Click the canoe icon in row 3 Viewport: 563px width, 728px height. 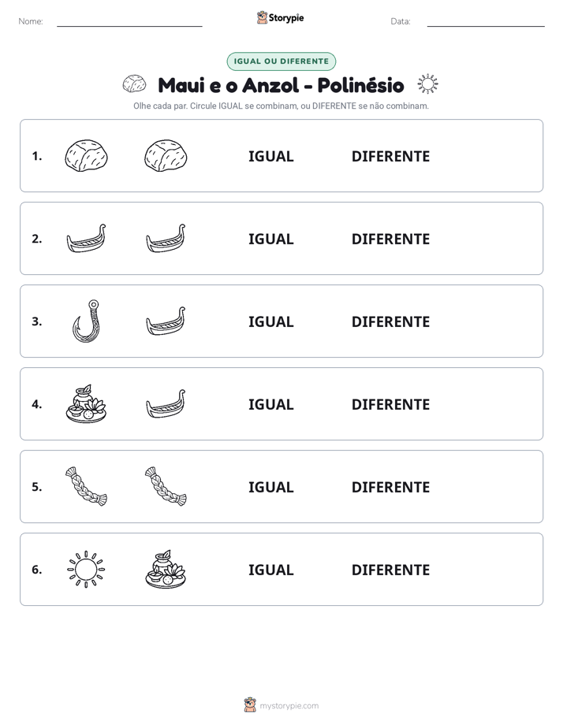pos(166,321)
